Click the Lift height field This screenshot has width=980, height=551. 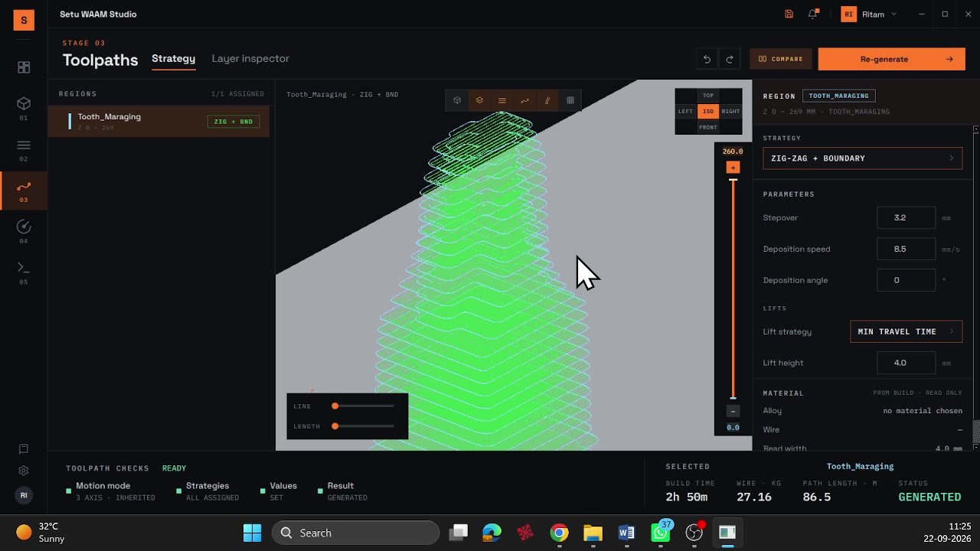click(906, 363)
